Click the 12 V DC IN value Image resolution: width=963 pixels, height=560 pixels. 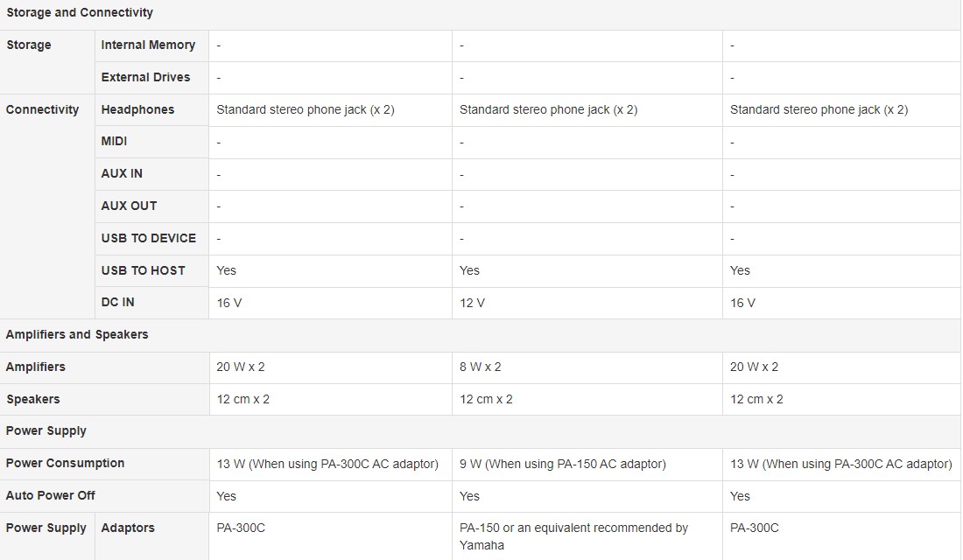pos(472,303)
